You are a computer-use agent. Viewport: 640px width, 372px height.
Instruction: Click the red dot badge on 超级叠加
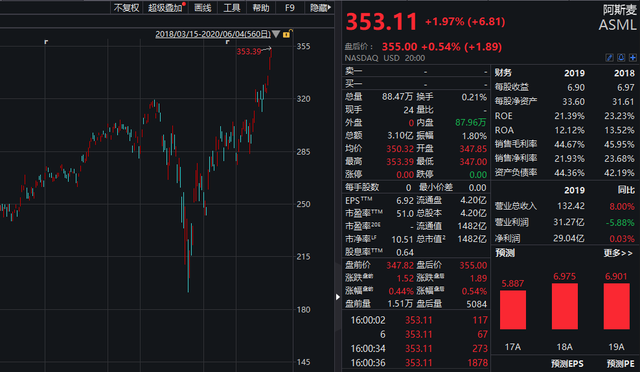(x=184, y=4)
